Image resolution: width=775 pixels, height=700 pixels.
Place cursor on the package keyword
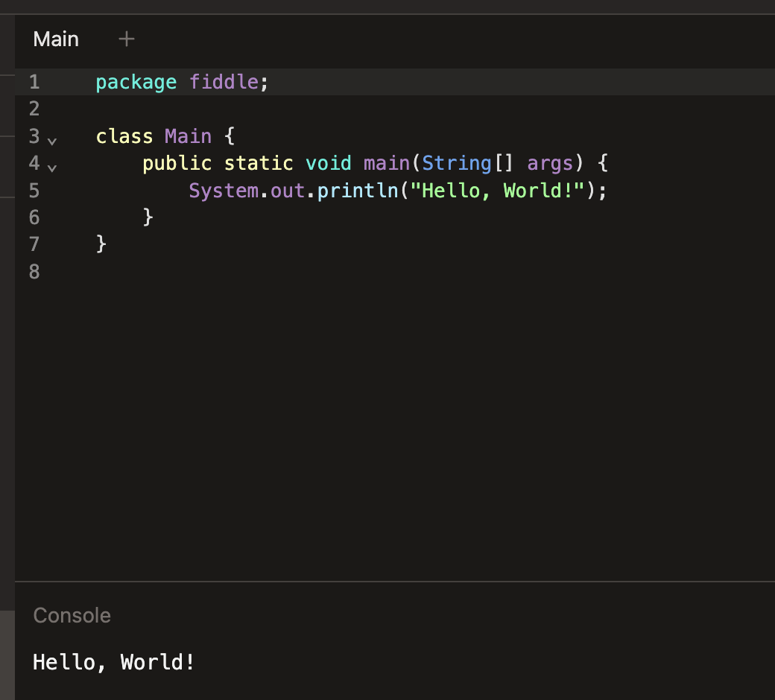[136, 82]
